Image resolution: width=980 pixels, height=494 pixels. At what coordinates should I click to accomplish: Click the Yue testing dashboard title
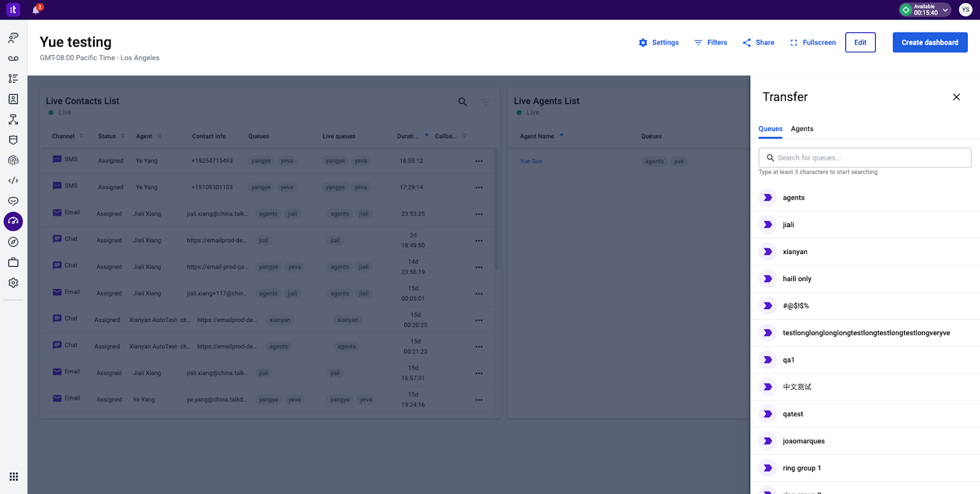[x=76, y=42]
